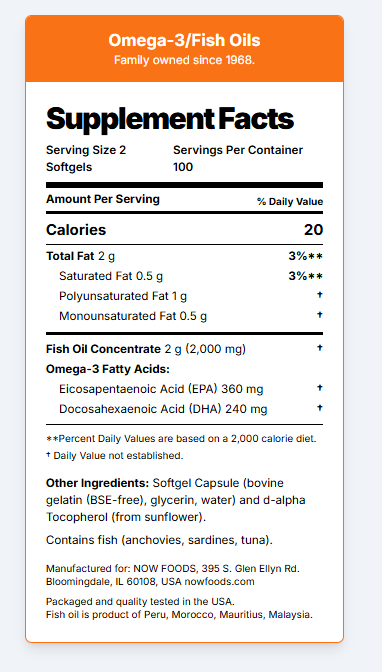The width and height of the screenshot is (382, 672).
Task: Click the Omega-3 Fatty Acids label
Action: [x=108, y=369]
